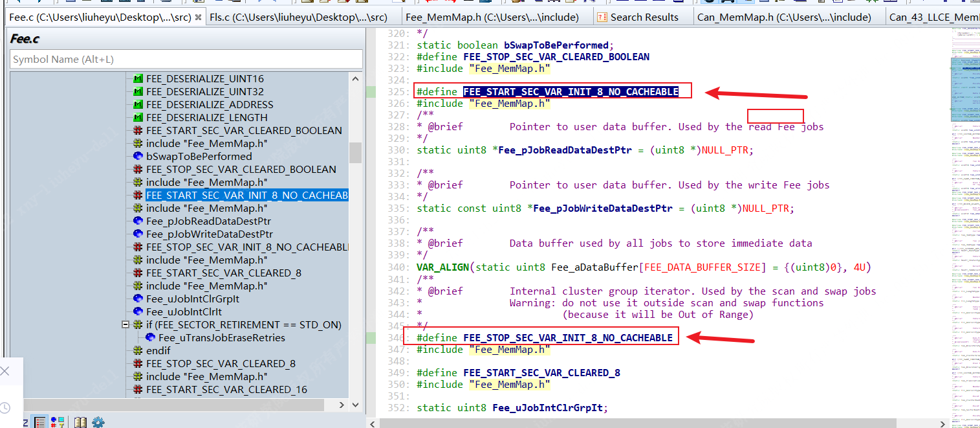Image resolution: width=980 pixels, height=428 pixels.
Task: Click inside the Symbol Name search field
Action: [x=184, y=59]
